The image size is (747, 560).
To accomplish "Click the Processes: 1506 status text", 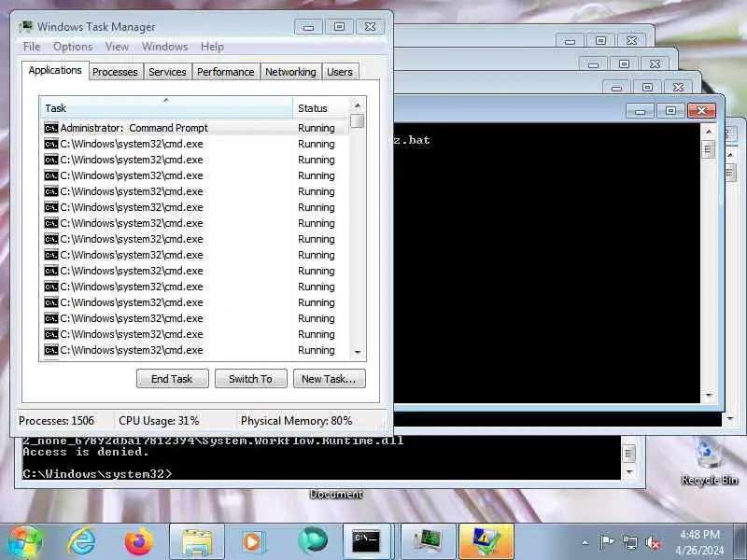I will 56,421.
